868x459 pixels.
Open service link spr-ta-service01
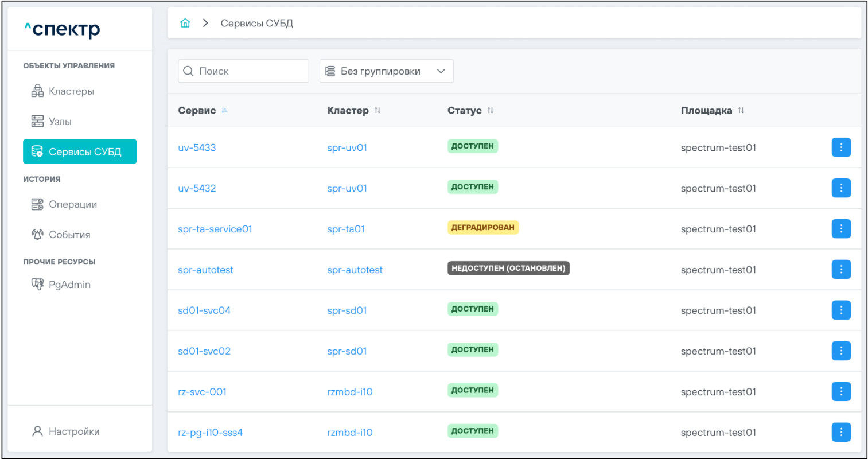click(x=215, y=229)
